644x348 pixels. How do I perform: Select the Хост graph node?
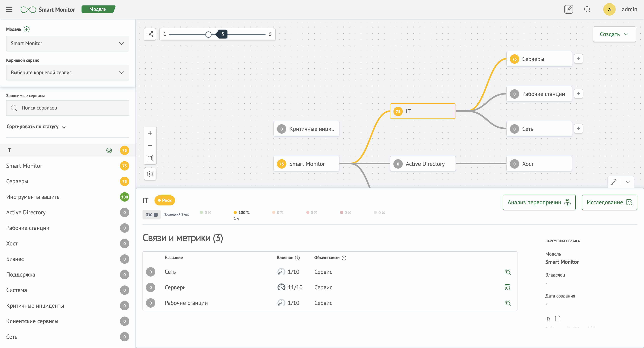coord(539,164)
